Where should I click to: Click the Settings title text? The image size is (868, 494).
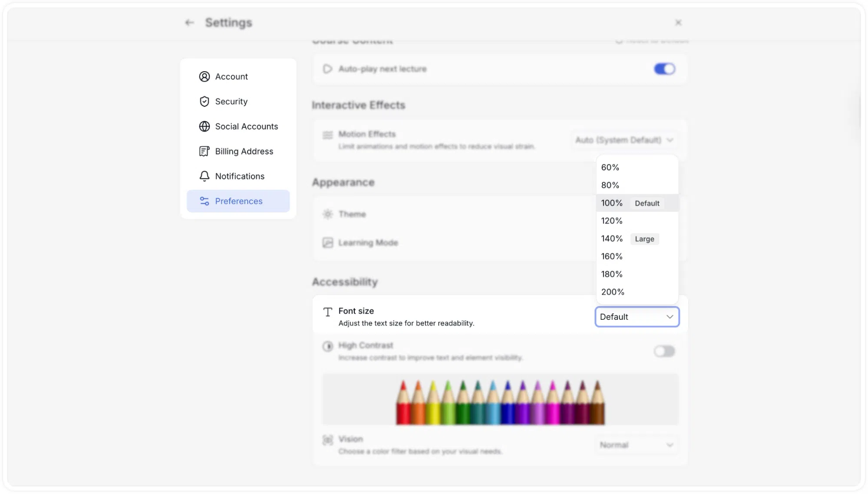[228, 23]
